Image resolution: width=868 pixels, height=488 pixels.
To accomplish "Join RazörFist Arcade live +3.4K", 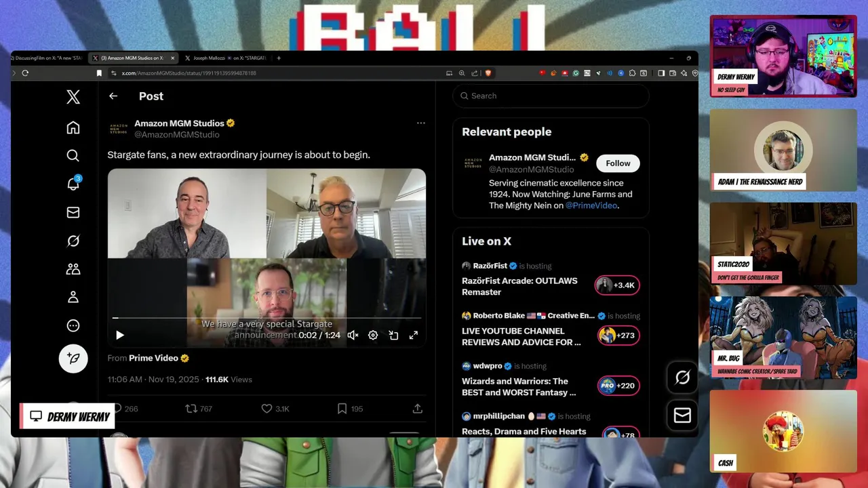I will 617,285.
